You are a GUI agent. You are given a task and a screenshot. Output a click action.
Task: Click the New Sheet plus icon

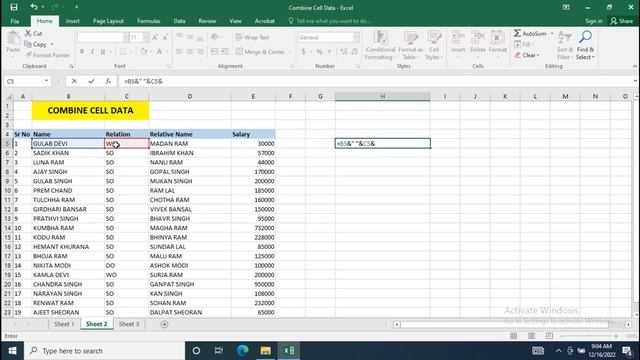pyautogui.click(x=164, y=324)
